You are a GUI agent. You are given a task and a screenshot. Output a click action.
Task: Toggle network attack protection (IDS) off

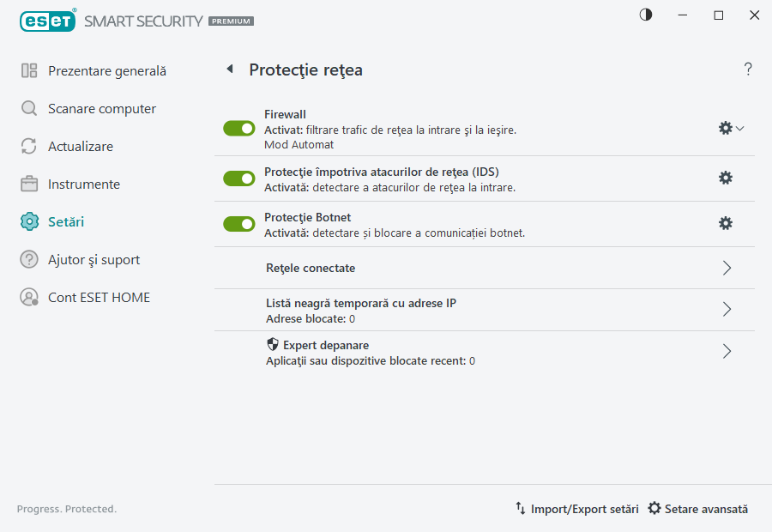(x=238, y=178)
